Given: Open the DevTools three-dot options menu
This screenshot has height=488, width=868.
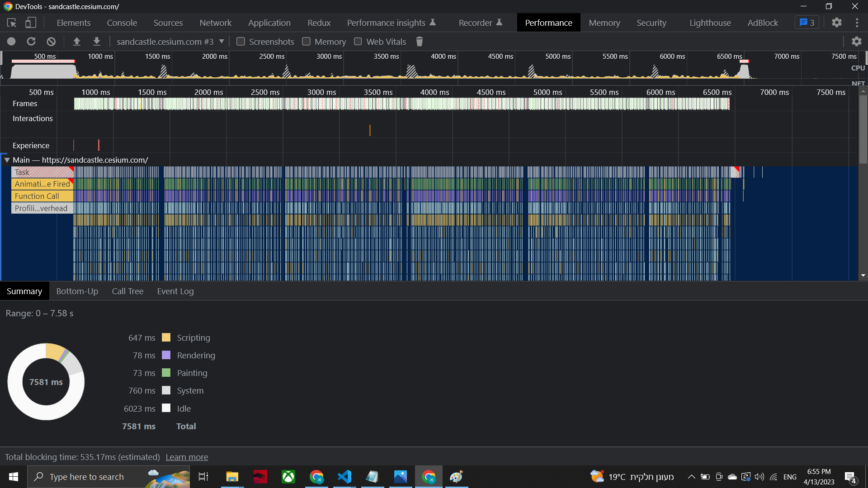Looking at the screenshot, I should pos(858,22).
